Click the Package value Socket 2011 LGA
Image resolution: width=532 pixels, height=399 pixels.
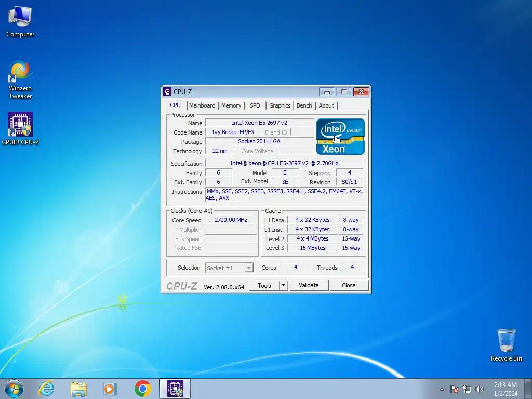259,141
